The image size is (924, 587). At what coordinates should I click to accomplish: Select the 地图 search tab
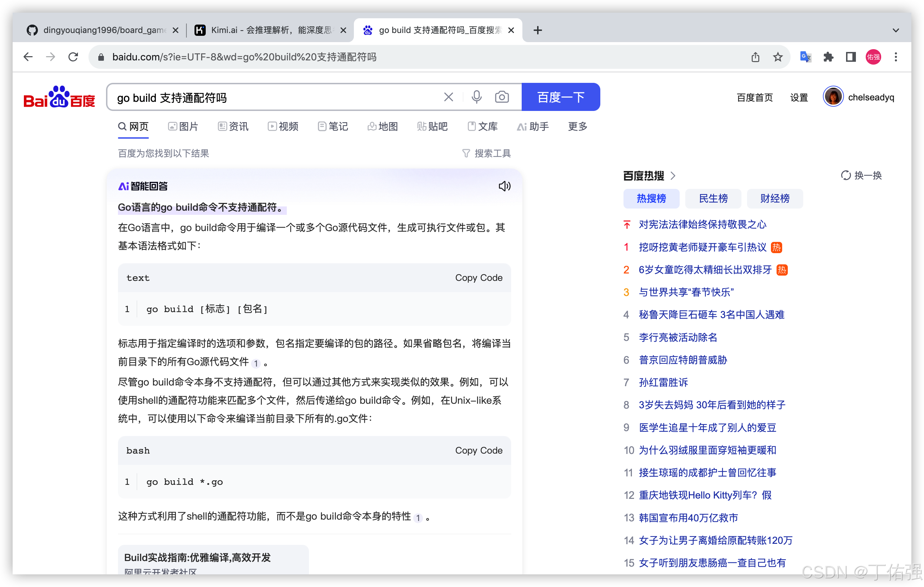click(383, 127)
